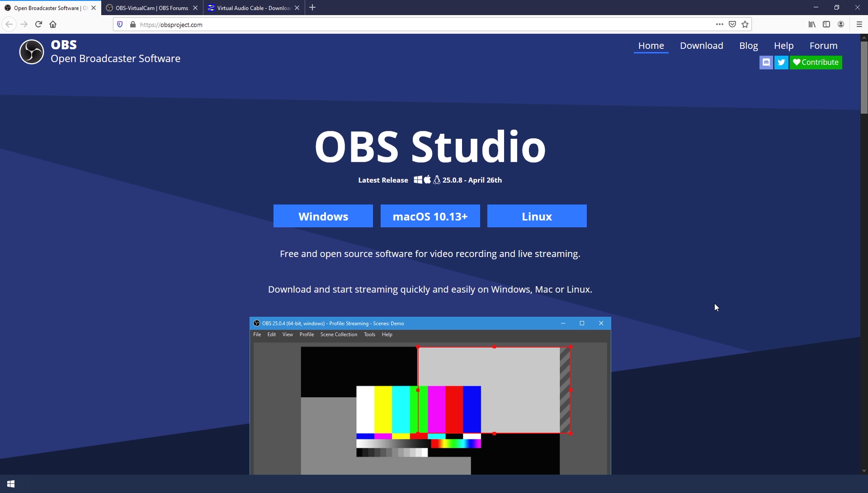Save page to Pocket icon
The image size is (868, 493).
tap(732, 24)
